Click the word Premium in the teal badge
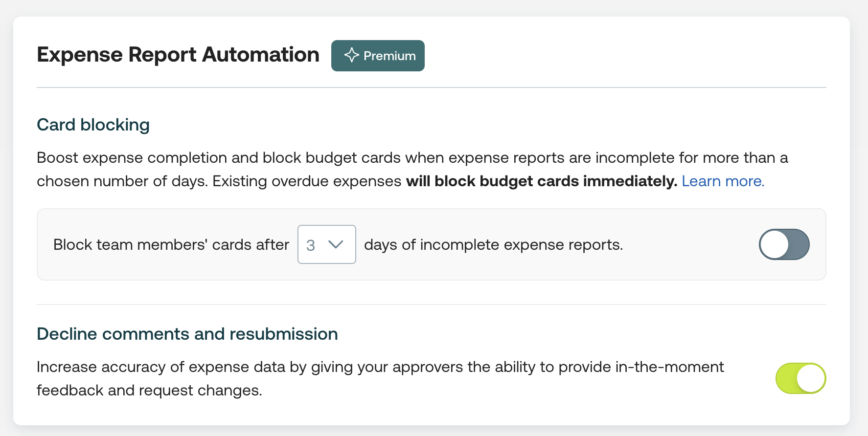The width and height of the screenshot is (868, 436). click(x=389, y=56)
